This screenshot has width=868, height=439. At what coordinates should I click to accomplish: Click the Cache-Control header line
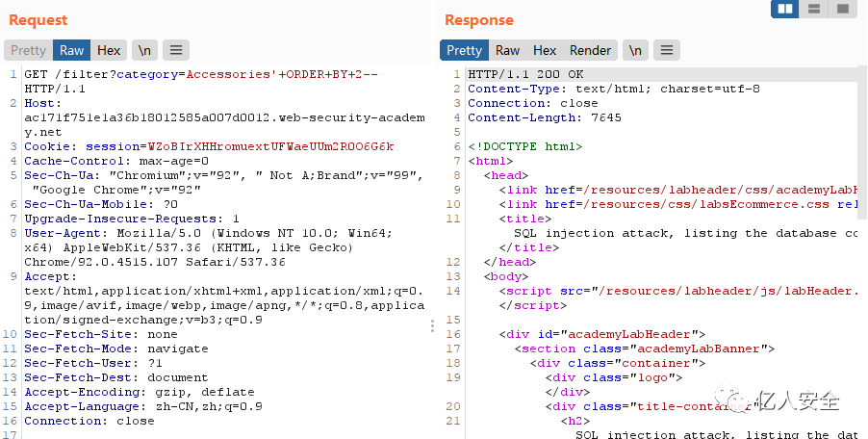coord(116,161)
